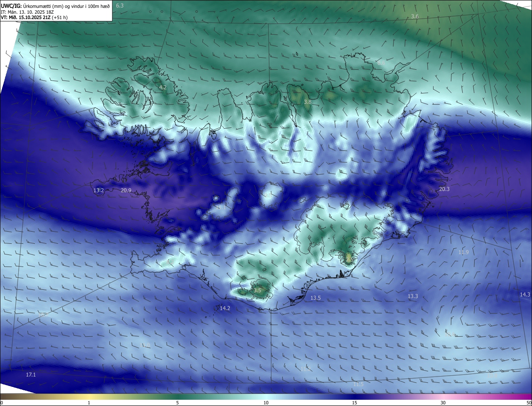Click the 14.3 value at the right edge

pos(525,294)
